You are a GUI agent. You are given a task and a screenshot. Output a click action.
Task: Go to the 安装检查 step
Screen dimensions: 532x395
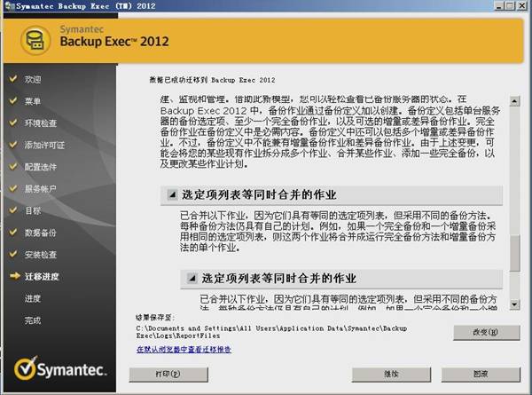point(41,255)
